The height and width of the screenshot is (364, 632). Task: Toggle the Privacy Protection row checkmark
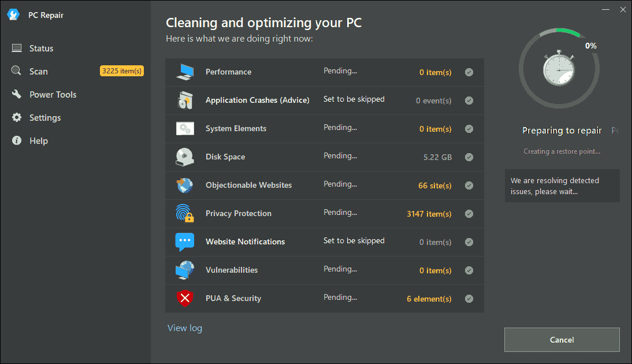tap(469, 214)
